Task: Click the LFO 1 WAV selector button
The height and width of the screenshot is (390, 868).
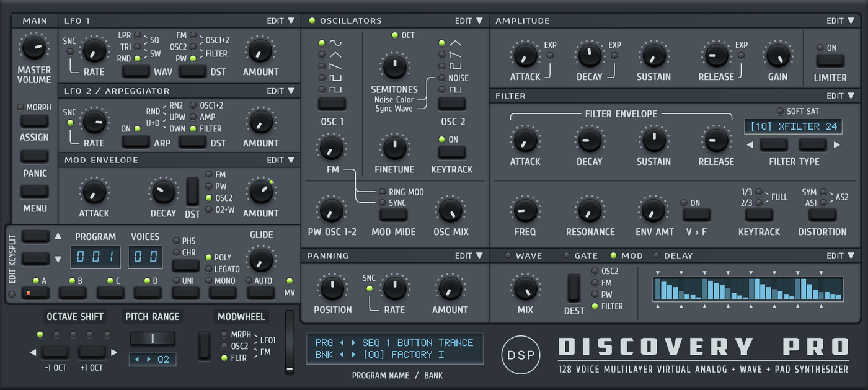Action: 136,71
